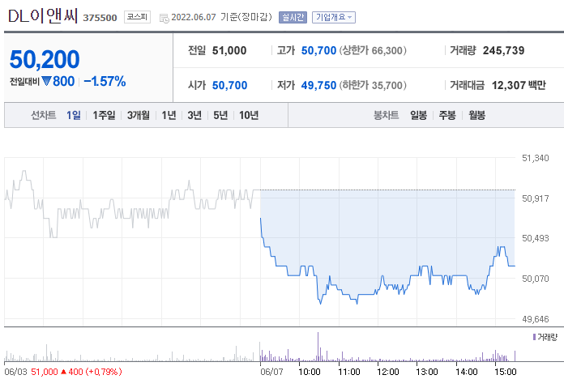Click the 11:00 time axis label
Screen dimensions: 564x392
click(x=349, y=372)
